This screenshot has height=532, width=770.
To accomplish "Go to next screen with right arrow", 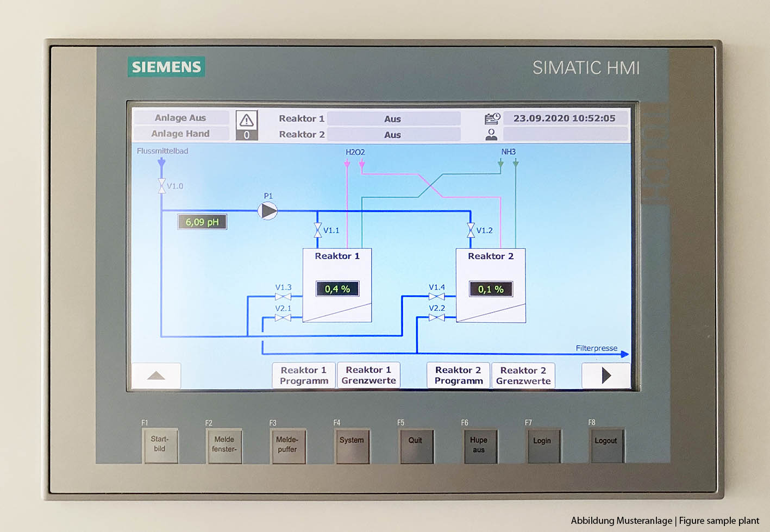I will 606,375.
